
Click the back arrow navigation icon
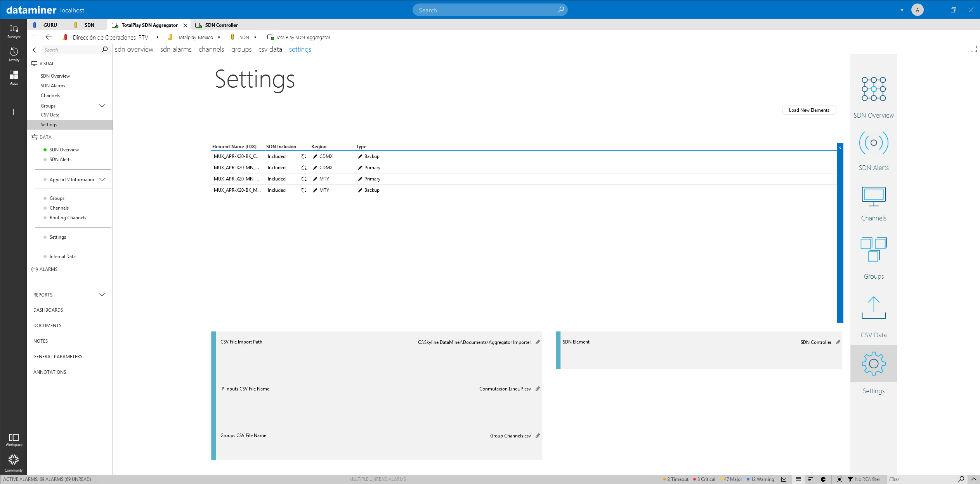49,37
